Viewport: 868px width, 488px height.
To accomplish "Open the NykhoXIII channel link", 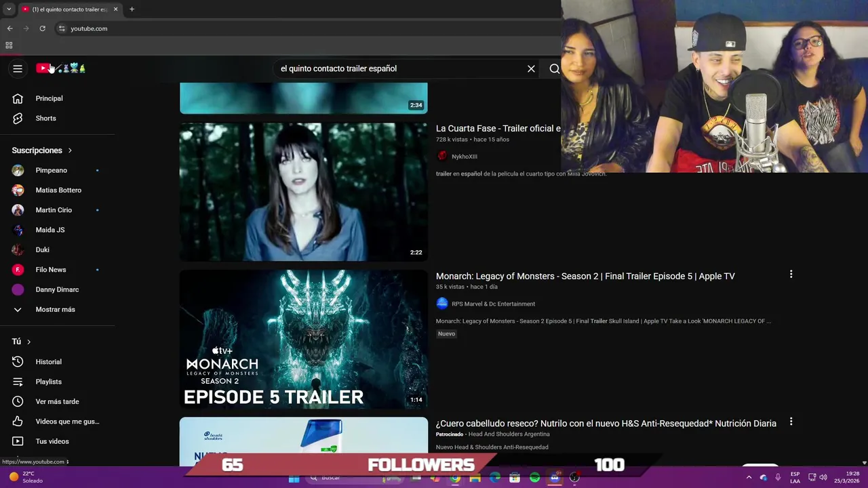I will pyautogui.click(x=465, y=157).
